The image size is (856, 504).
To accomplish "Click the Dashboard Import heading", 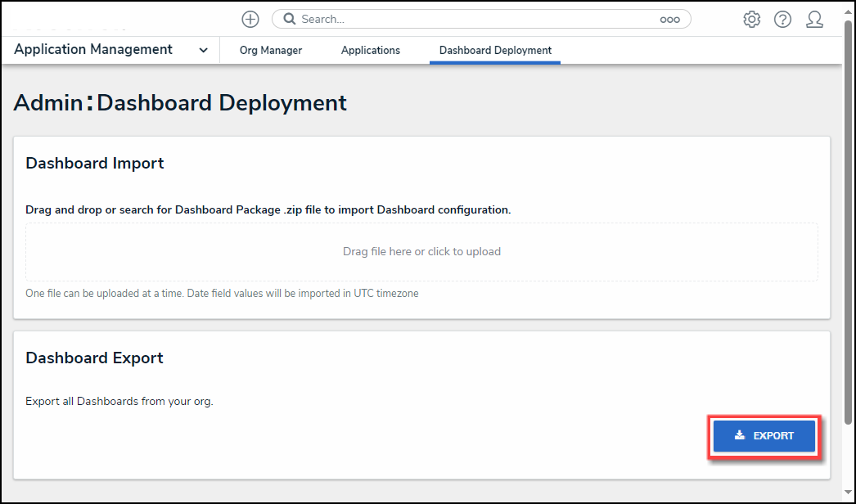I will 95,163.
